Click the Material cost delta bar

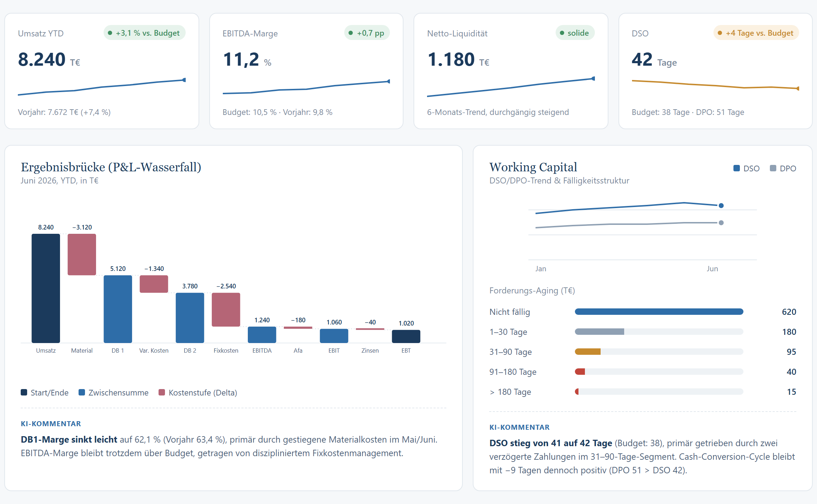(82, 254)
